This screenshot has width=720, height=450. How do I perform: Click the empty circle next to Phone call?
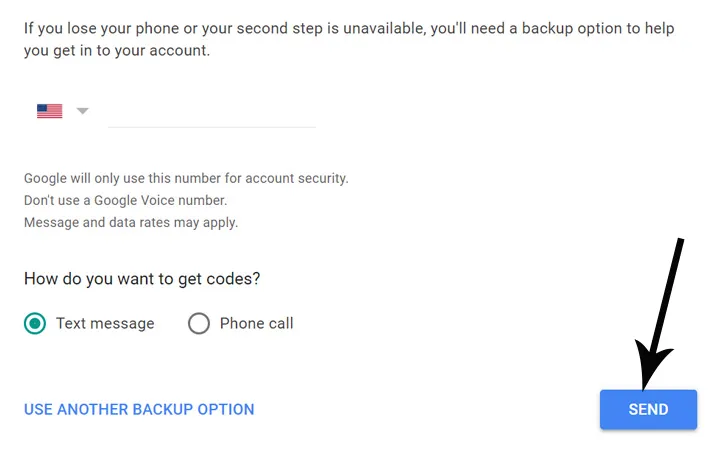tap(199, 323)
